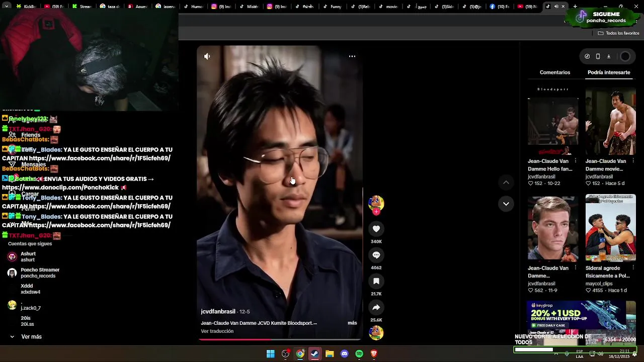
Task: Open the get-app phone icon
Action: point(598,56)
